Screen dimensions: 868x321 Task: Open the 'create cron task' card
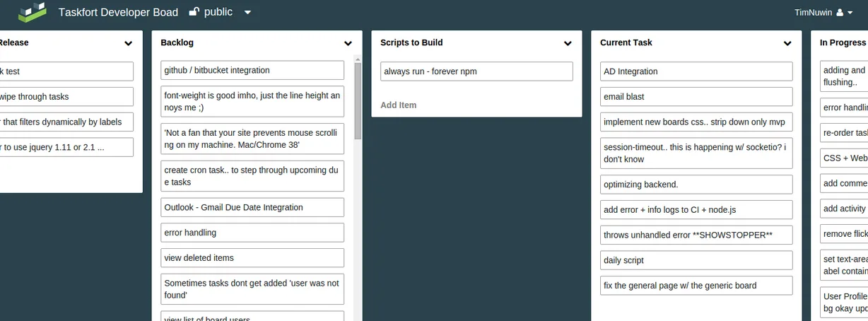click(252, 177)
